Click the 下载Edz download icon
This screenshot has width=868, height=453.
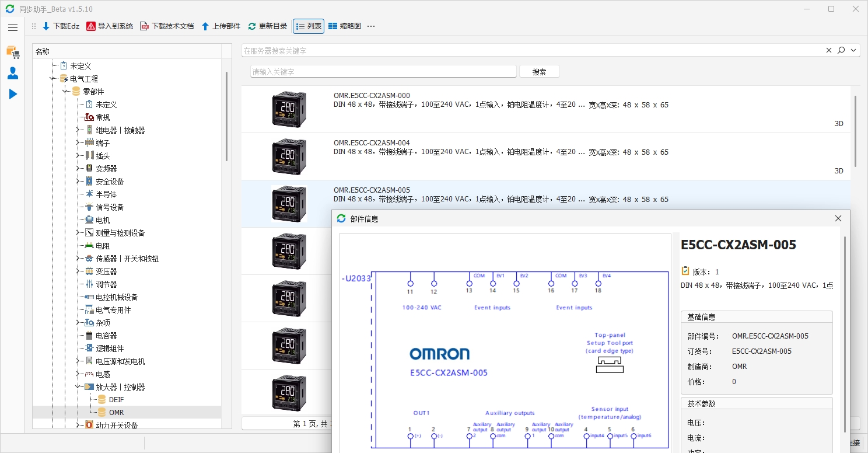(x=46, y=26)
